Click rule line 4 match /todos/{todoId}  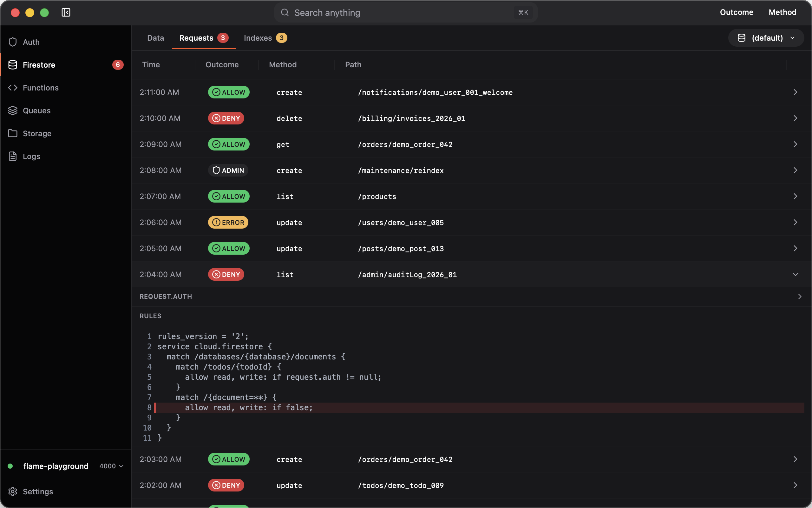[228, 367]
